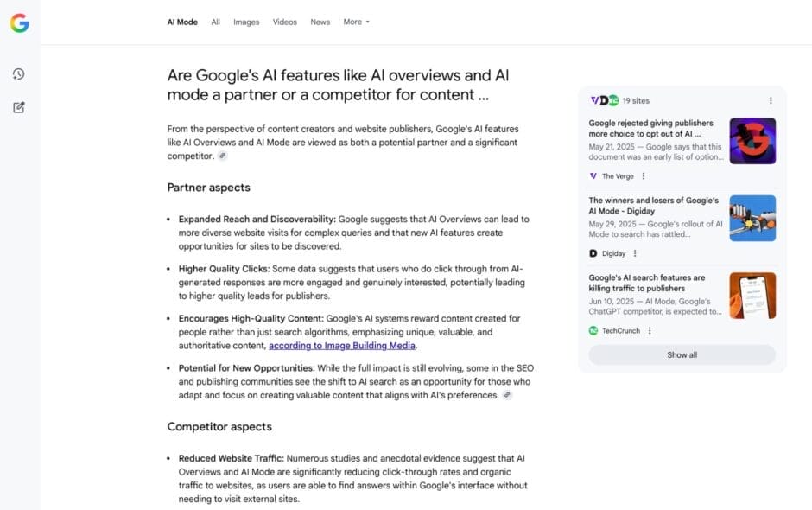Click source link icon after intro paragraph
The width and height of the screenshot is (812, 510).
click(222, 156)
